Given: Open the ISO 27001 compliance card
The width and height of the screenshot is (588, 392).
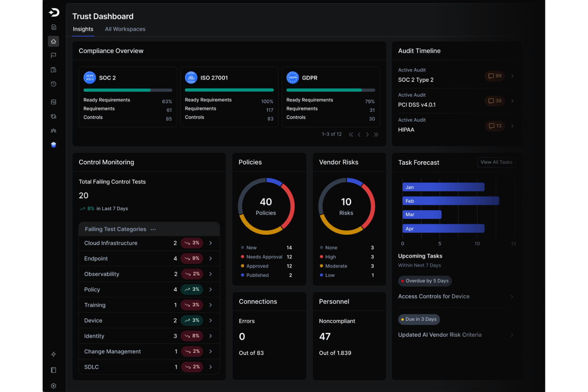Looking at the screenshot, I should pos(229,97).
